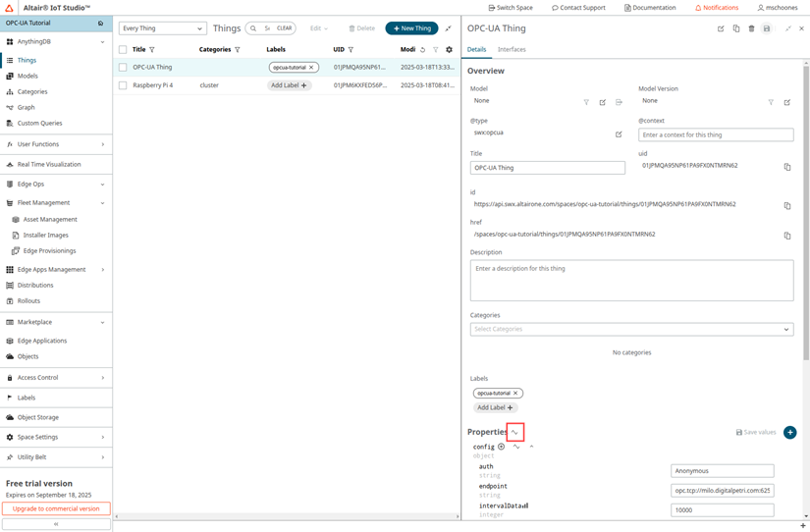This screenshot has width=810, height=532.
Task: Open the Every Thing dropdown
Action: click(163, 28)
